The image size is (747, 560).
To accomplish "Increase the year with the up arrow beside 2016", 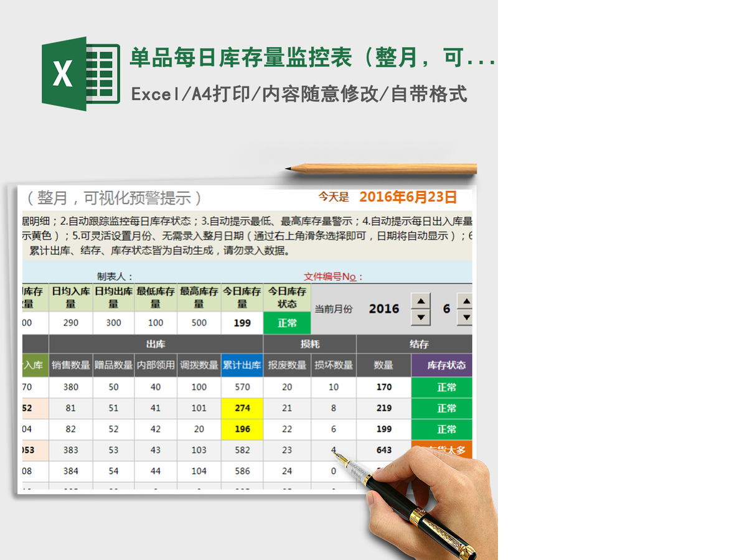I will (421, 301).
